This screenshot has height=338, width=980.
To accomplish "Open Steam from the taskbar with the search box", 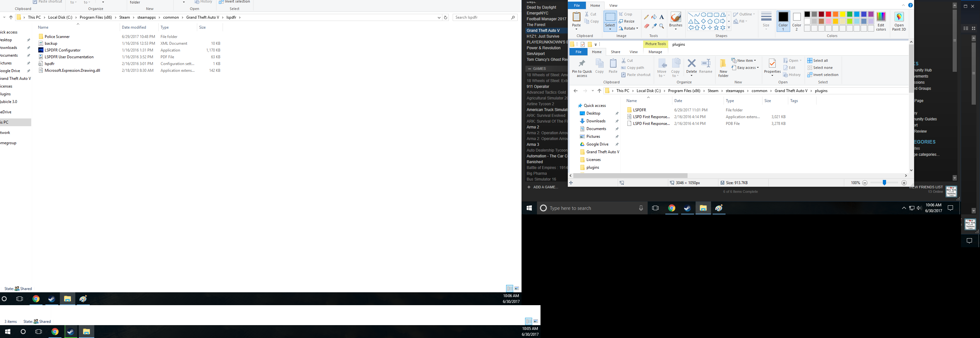I will coord(687,208).
